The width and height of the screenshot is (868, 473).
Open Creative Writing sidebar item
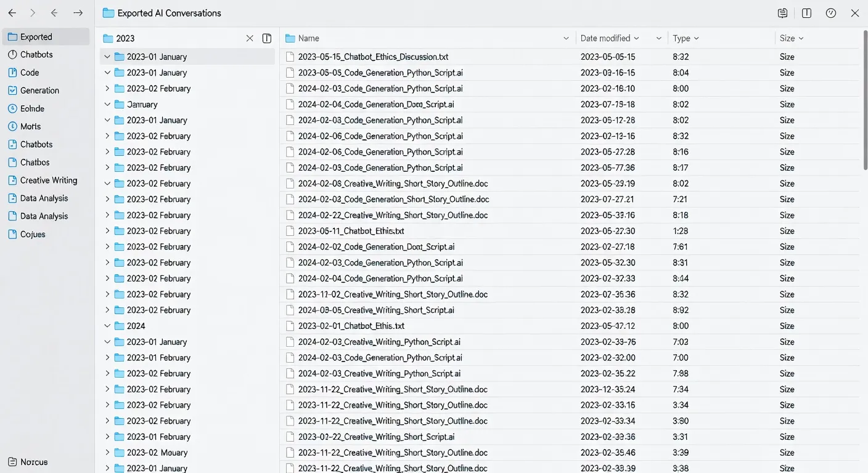pyautogui.click(x=48, y=180)
